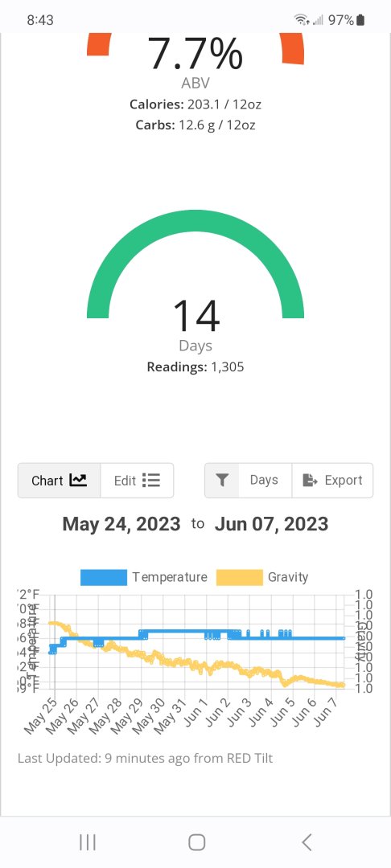This screenshot has width=391, height=868.
Task: Tap the green 14 Days gauge
Action: point(195,264)
